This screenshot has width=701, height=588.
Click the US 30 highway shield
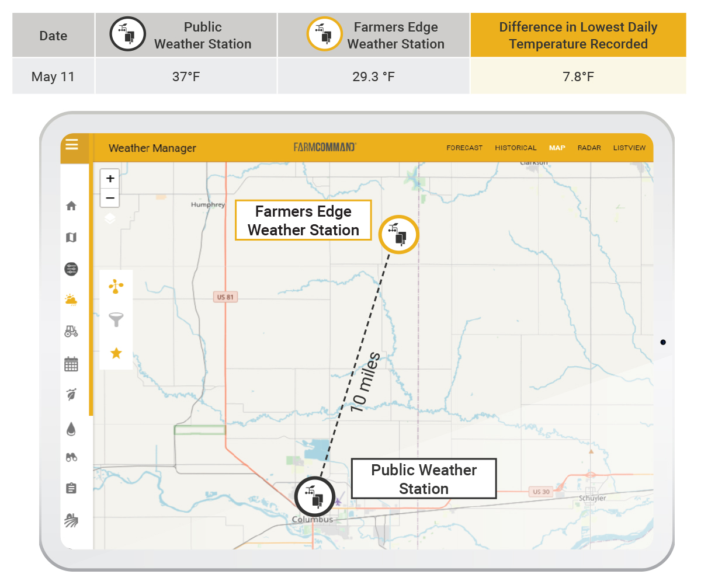541,492
